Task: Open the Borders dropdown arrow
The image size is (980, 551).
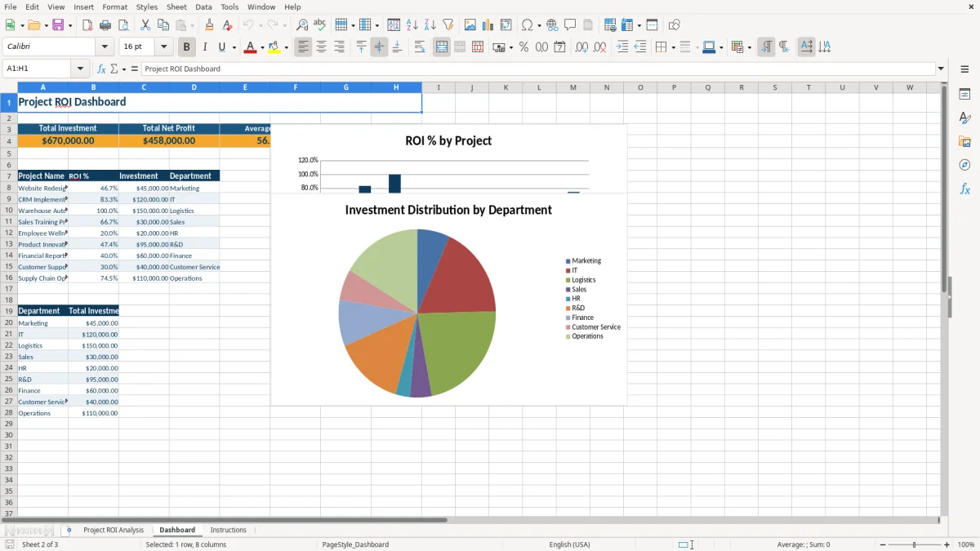Action: pos(673,47)
